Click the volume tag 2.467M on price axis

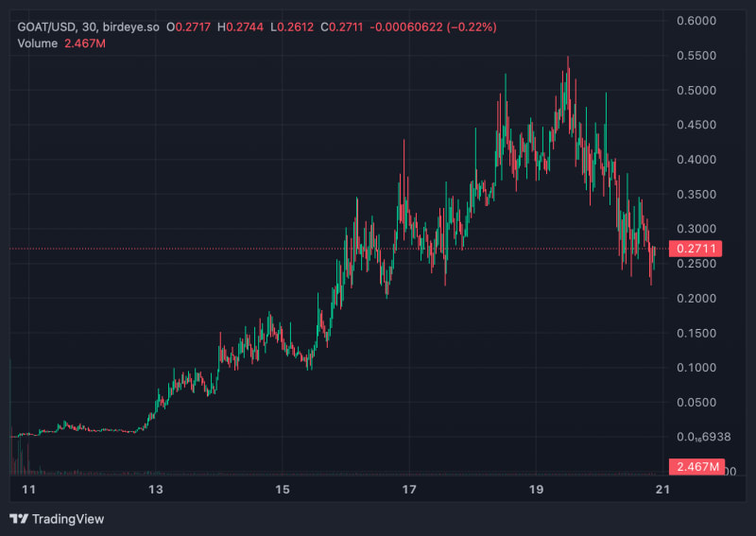pos(696,467)
